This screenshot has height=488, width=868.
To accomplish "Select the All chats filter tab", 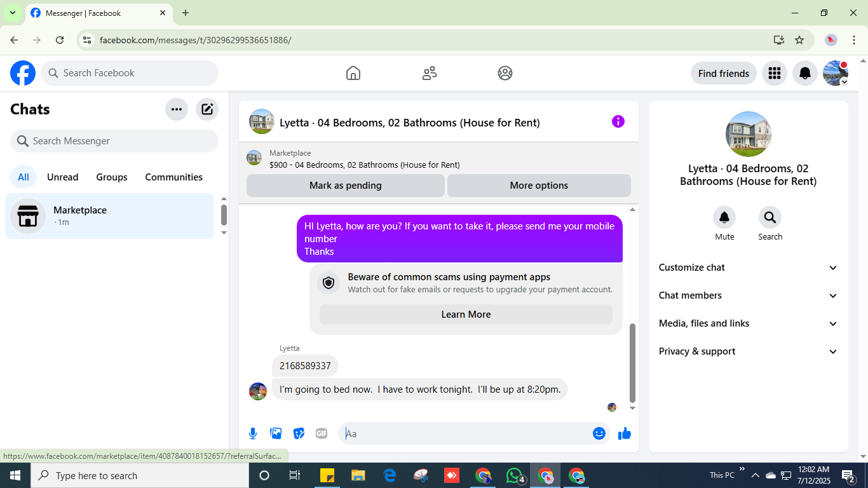I will [24, 177].
